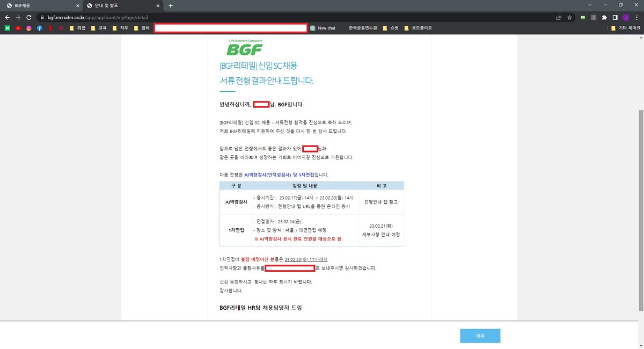Image resolution: width=644 pixels, height=349 pixels.
Task: Open the Naver bookmark on the bookmarks bar
Action: pyautogui.click(x=8, y=28)
